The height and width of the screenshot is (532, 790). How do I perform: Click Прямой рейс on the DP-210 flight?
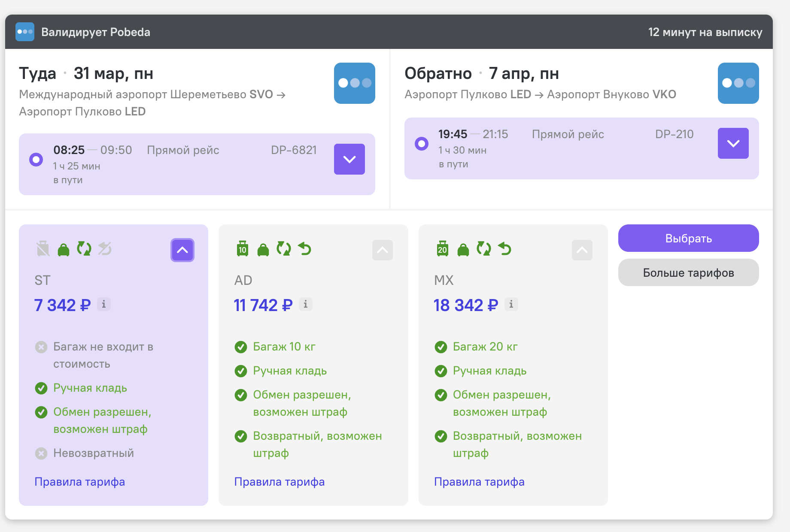568,134
